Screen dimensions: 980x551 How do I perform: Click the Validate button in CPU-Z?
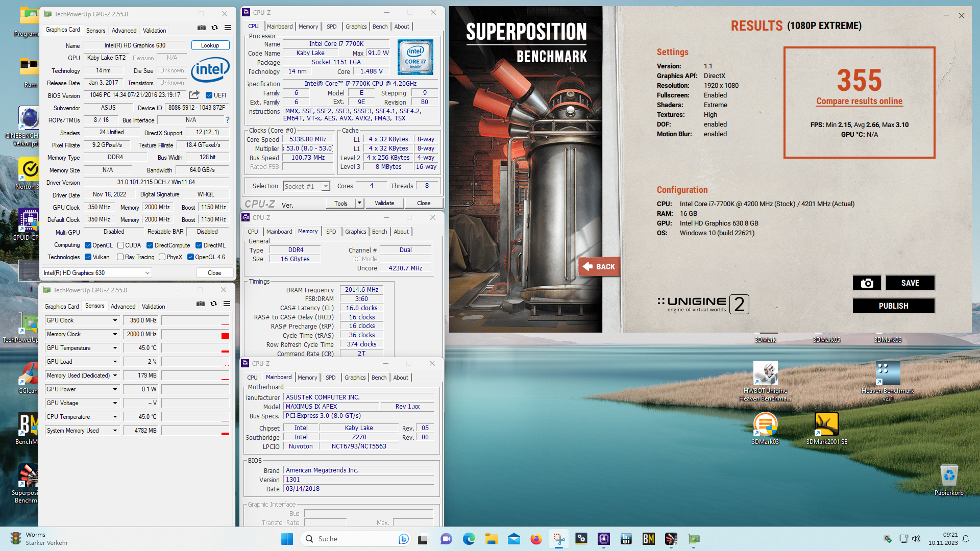[384, 203]
